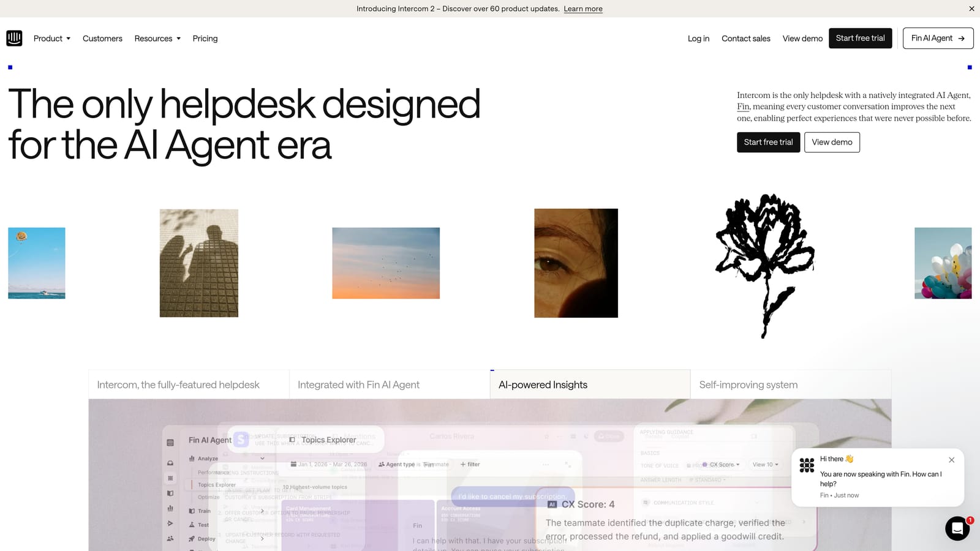Expand the Resources navigation dropdown
This screenshot has width=980, height=551.
[157, 39]
